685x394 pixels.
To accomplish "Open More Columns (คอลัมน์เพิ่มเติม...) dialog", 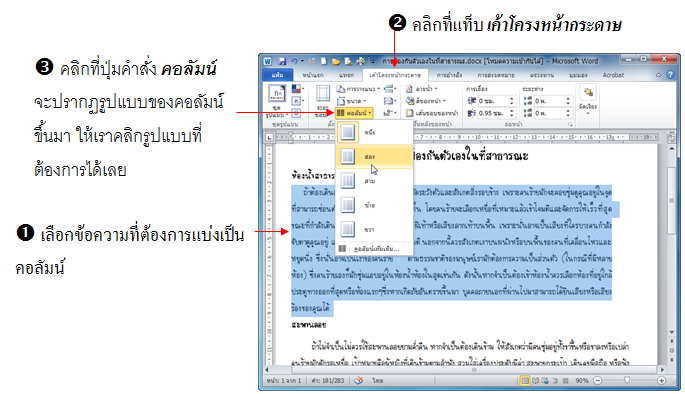I will [374, 249].
